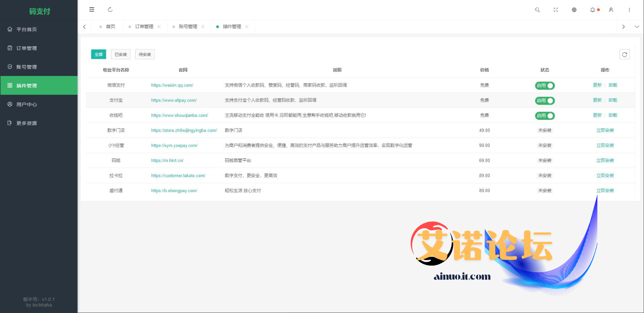644x313 pixels.
Task: Click 卸载 for 收钱吧
Action: click(613, 115)
